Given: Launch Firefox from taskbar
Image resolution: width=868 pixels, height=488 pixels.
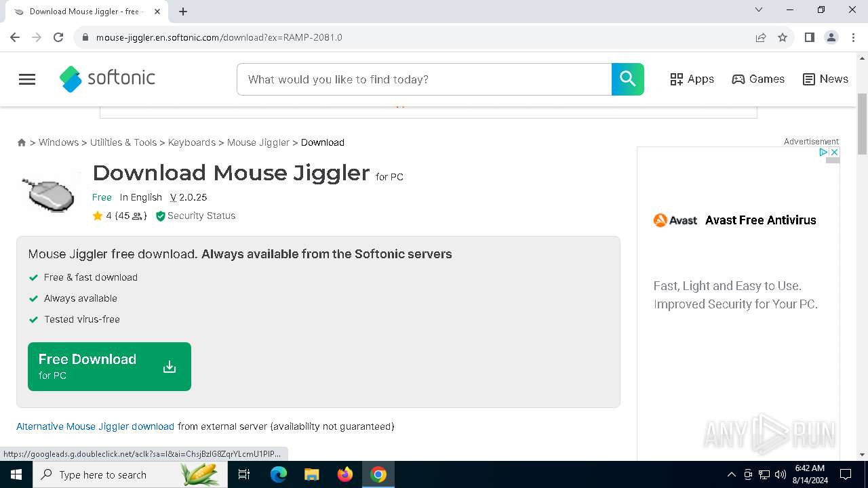Looking at the screenshot, I should [345, 474].
